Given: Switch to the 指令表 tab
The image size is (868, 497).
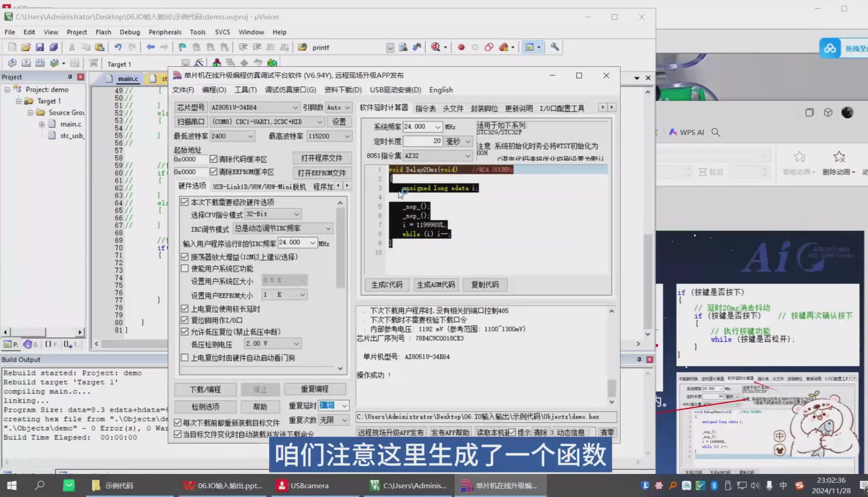Looking at the screenshot, I should (425, 108).
